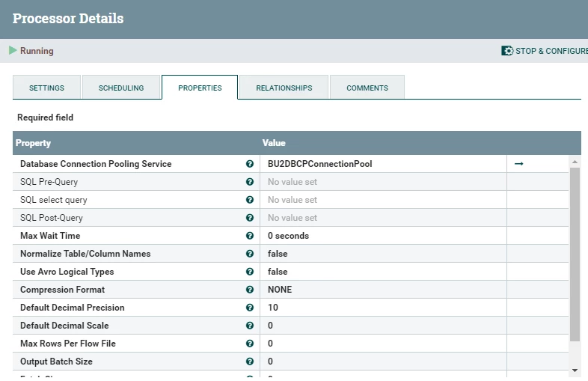Click the 'Output Batch Size' property name
This screenshot has height=381, width=588.
tap(56, 362)
